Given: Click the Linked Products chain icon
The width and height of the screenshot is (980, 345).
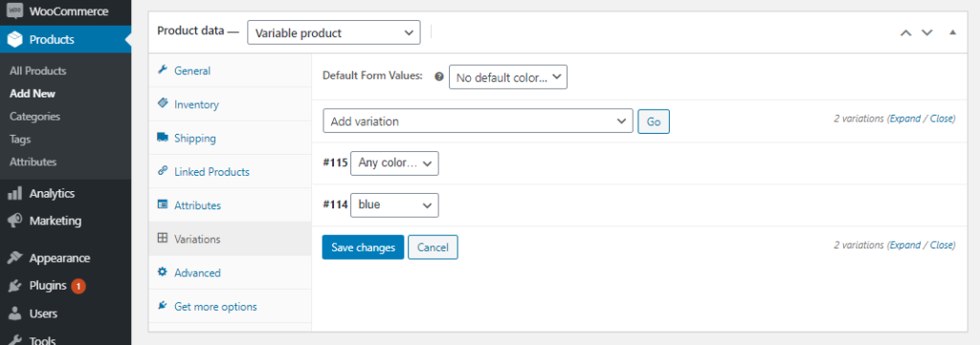Looking at the screenshot, I should pyautogui.click(x=163, y=171).
